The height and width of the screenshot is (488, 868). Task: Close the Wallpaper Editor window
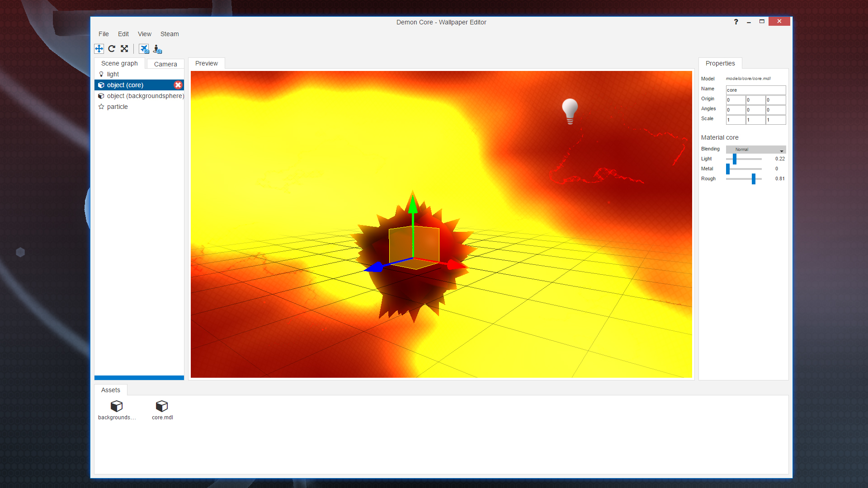coord(779,21)
